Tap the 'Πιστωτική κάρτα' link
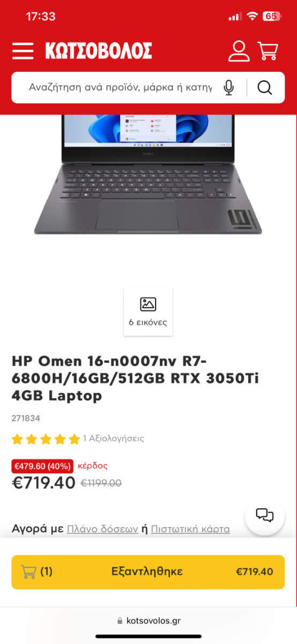 point(190,529)
